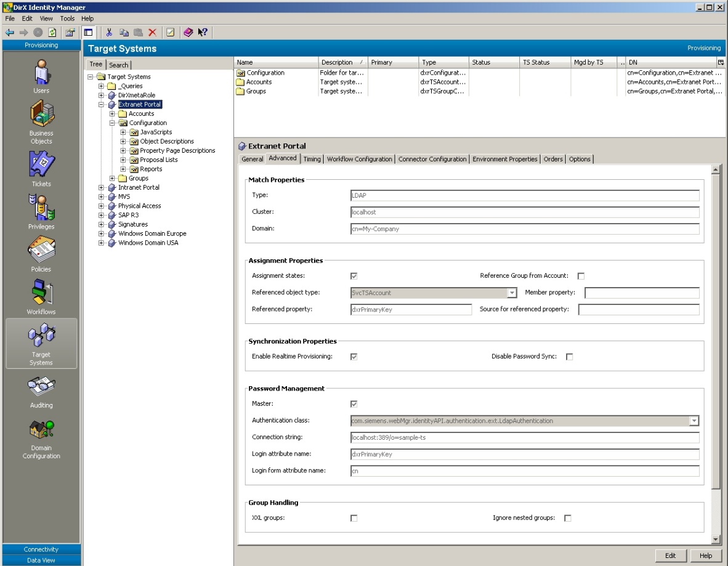This screenshot has width=728, height=566.
Task: Select the Privileges sidebar icon
Action: coord(41,209)
